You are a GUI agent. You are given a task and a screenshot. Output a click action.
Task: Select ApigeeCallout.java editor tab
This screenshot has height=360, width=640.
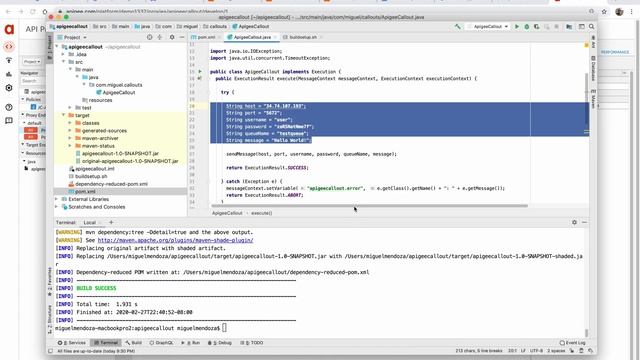coord(252,37)
